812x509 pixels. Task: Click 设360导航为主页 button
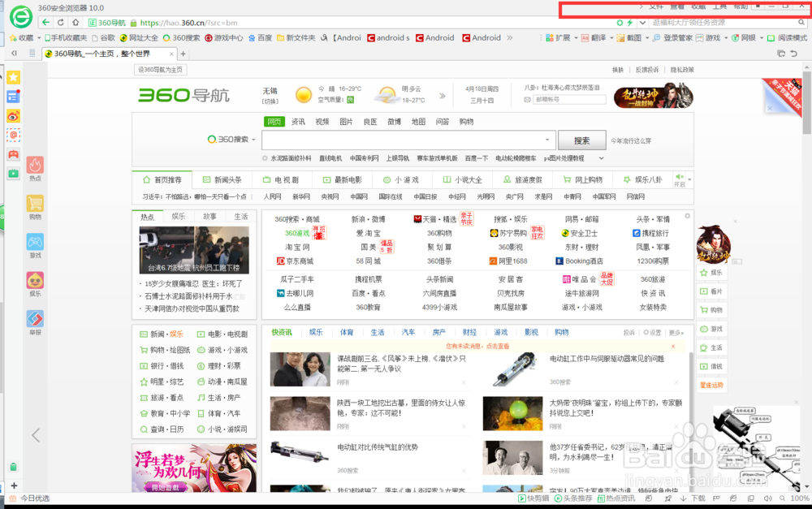pyautogui.click(x=161, y=70)
